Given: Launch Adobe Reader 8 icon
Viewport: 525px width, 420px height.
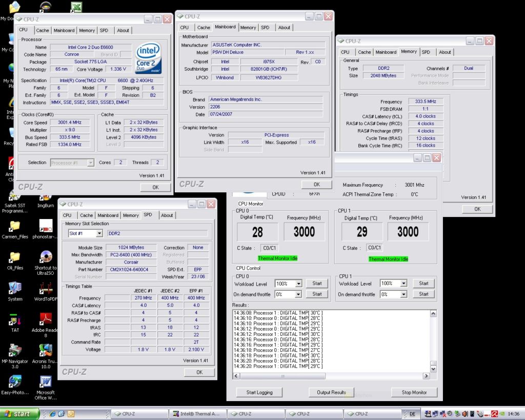Looking at the screenshot, I should pyautogui.click(x=46, y=325).
